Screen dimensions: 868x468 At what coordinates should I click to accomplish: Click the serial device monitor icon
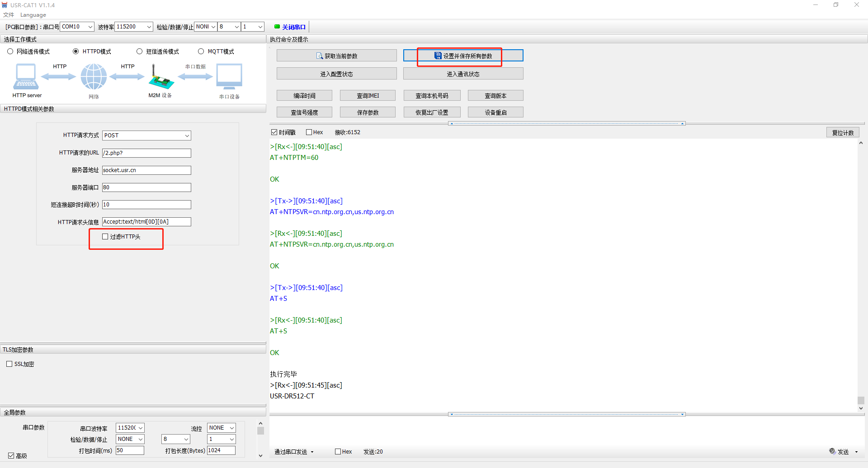tap(229, 76)
